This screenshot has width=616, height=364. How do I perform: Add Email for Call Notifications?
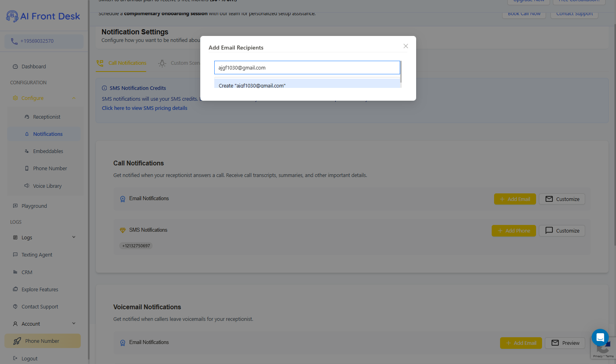click(x=515, y=199)
